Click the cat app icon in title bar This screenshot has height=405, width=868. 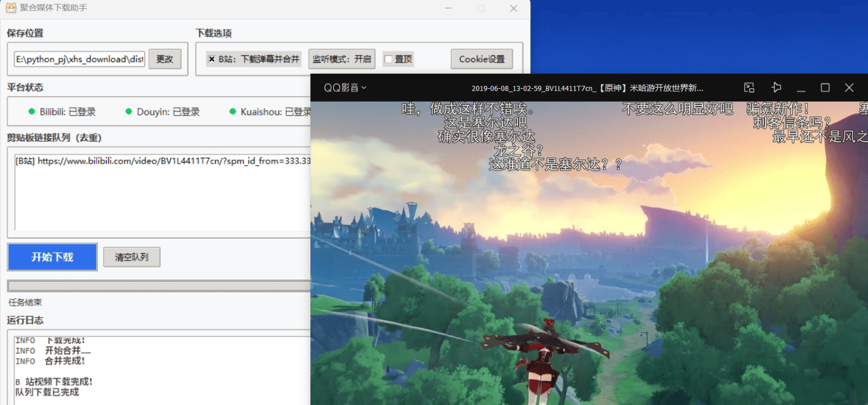11,8
